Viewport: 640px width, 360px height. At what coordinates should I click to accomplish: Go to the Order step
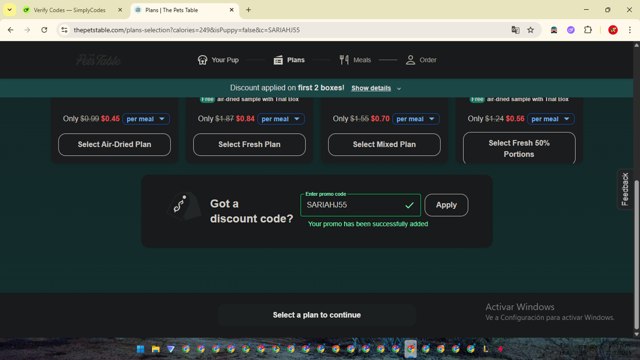click(x=421, y=60)
